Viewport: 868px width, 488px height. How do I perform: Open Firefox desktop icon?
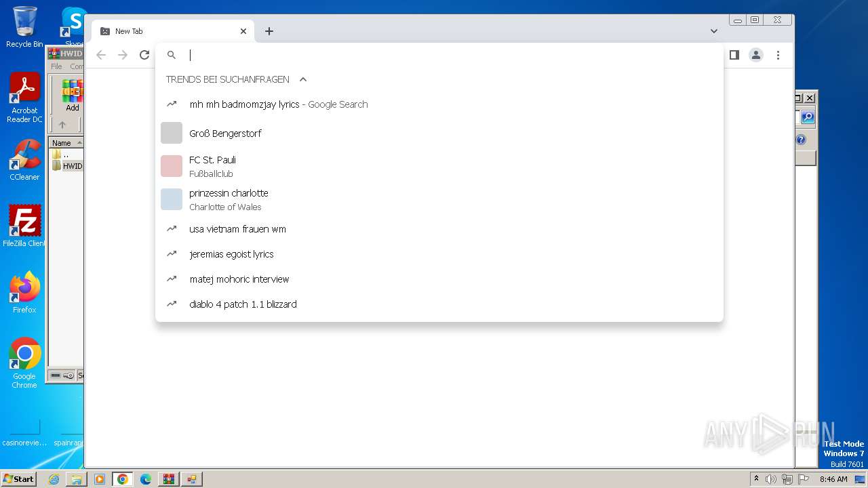coord(24,292)
